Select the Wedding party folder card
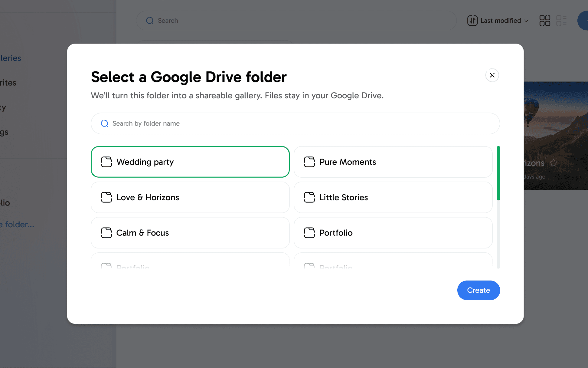588x368 pixels. pos(190,162)
